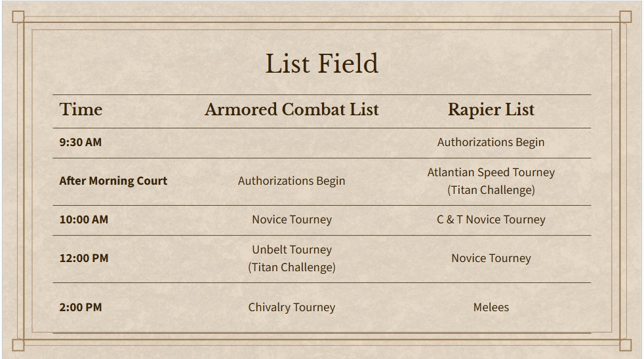Select the Time column header
The image size is (644, 359).
pos(81,109)
